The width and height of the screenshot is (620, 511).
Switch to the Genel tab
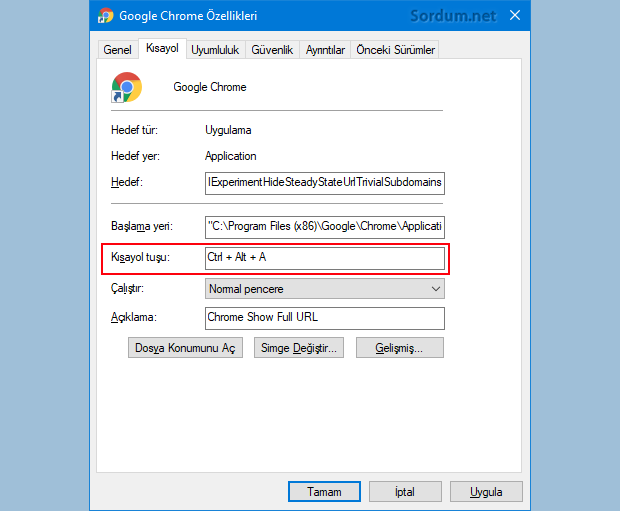[117, 50]
